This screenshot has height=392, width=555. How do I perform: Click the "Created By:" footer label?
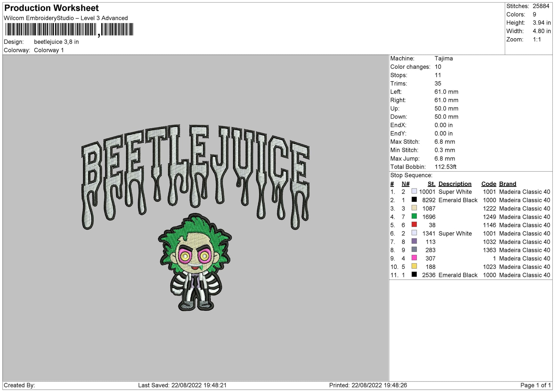click(x=19, y=385)
